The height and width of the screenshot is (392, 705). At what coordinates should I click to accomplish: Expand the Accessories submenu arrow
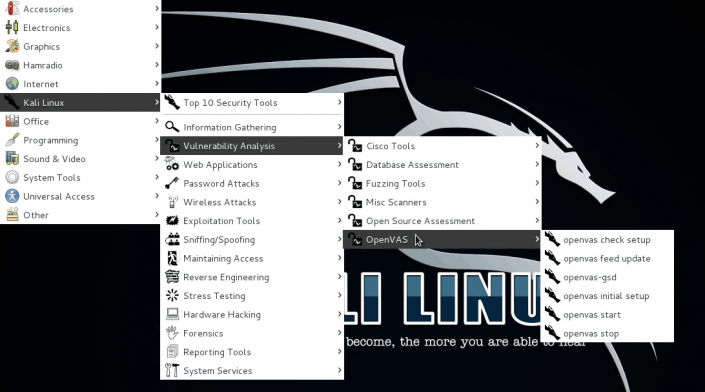point(156,8)
